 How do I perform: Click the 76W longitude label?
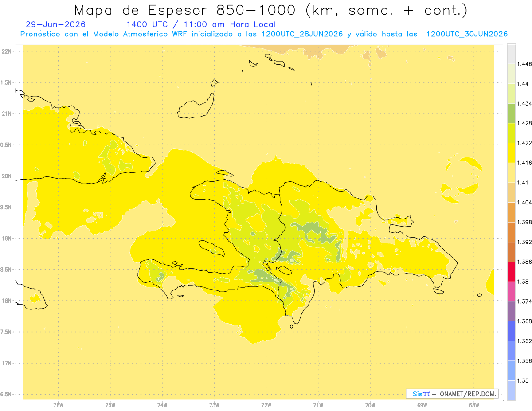[58, 405]
